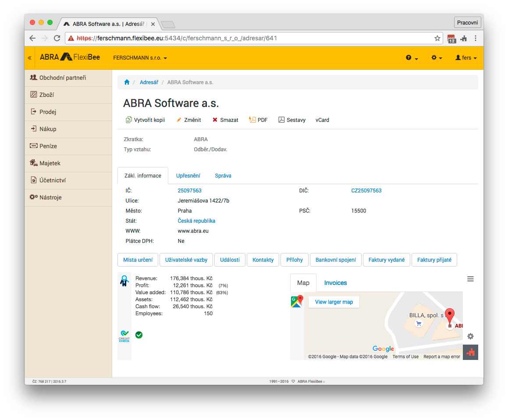Click Vytvořit kopii to duplicate the record
508x420 pixels.
point(146,120)
